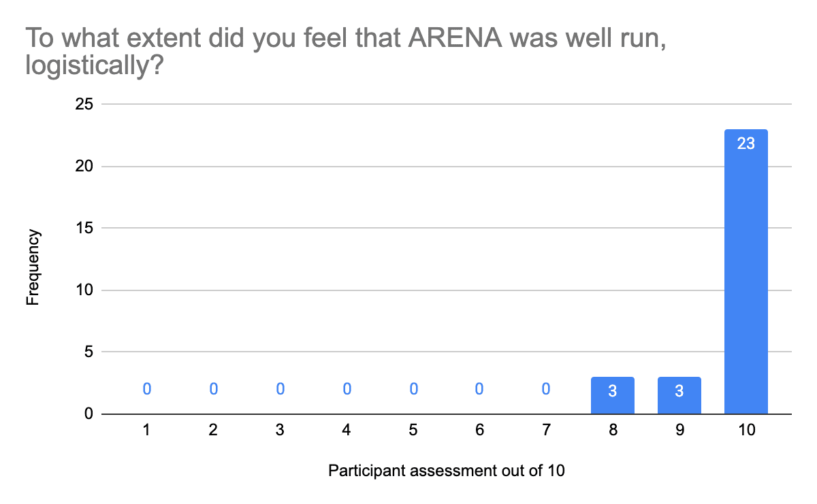Click the zero data label above rating 1
This screenshot has height=504, width=817.
(146, 389)
